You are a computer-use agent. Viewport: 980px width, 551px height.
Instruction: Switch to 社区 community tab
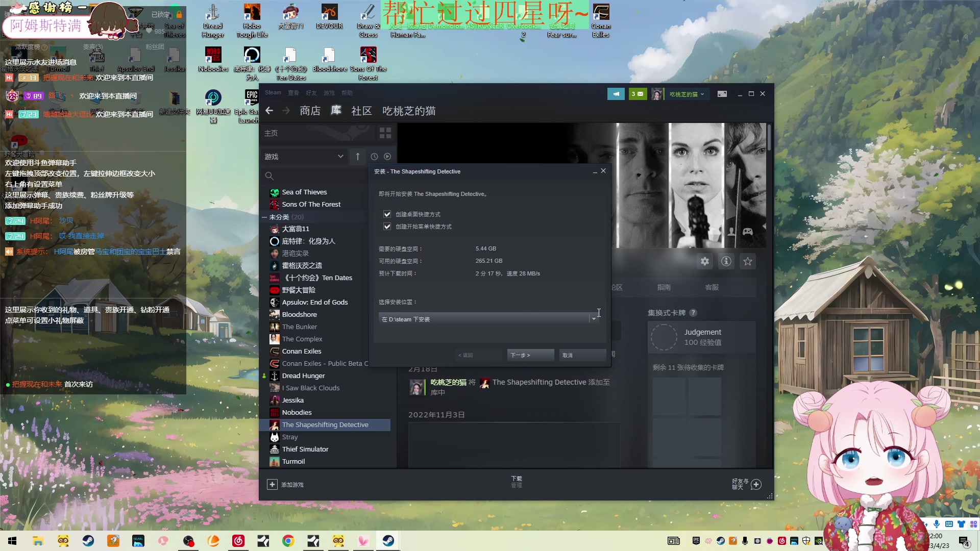coord(362,111)
